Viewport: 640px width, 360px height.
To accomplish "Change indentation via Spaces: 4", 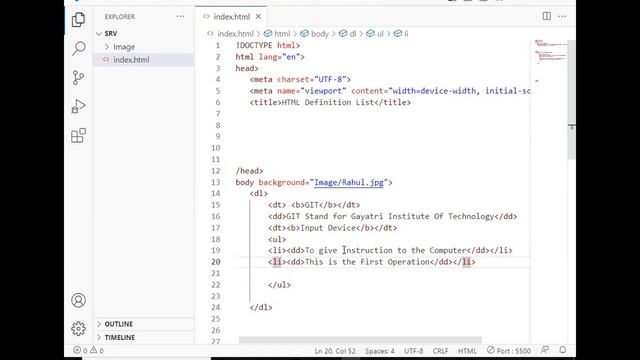I will click(380, 351).
